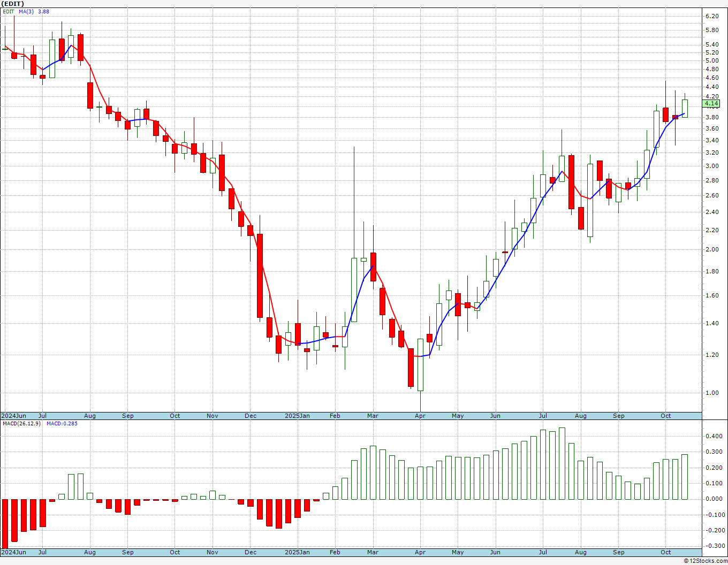Click May on the MACD panel date axis

point(458,552)
